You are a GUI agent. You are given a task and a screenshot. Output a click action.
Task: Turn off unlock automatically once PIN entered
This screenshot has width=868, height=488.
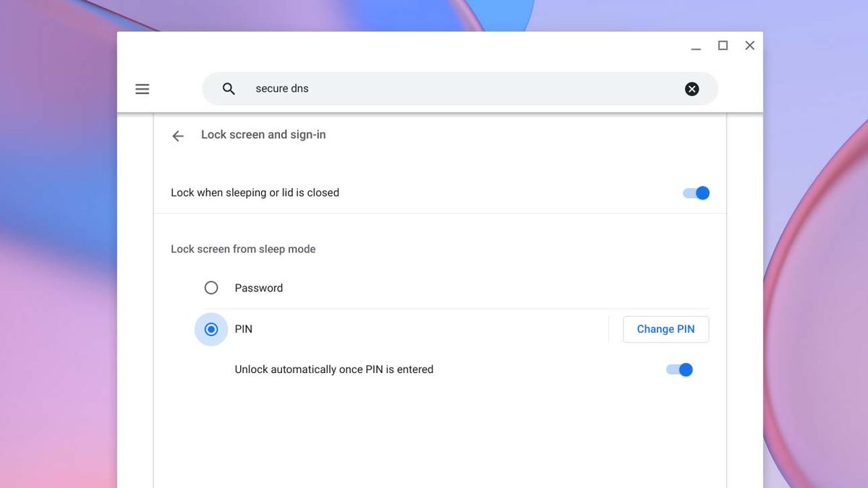coord(678,369)
